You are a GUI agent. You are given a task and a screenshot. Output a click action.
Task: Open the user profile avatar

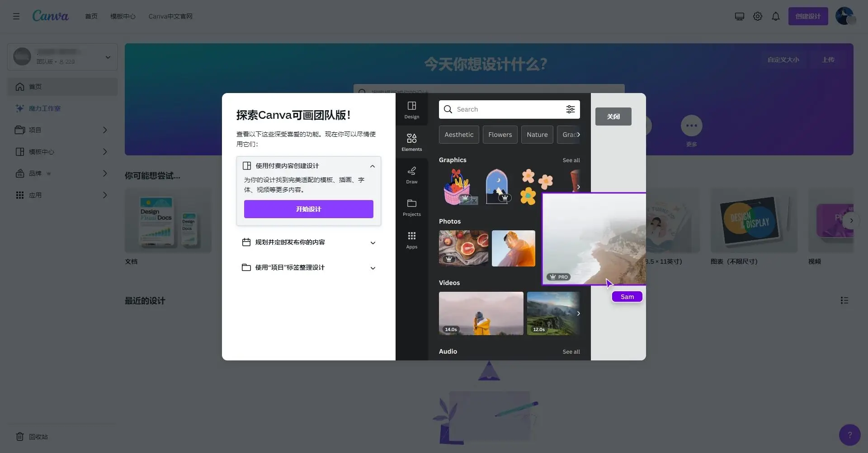pos(844,16)
